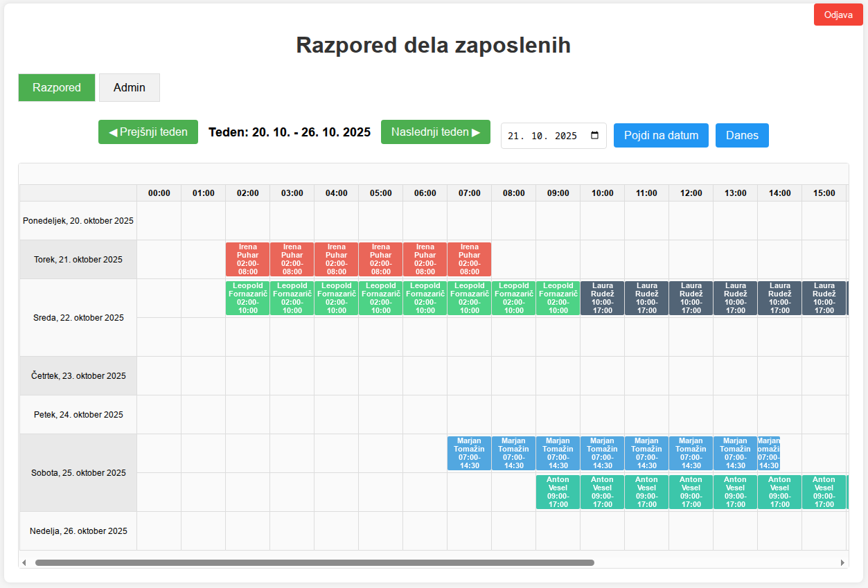
Task: Select Leopold Fornazarič shift at 09:00 Wednesday
Action: (x=558, y=299)
